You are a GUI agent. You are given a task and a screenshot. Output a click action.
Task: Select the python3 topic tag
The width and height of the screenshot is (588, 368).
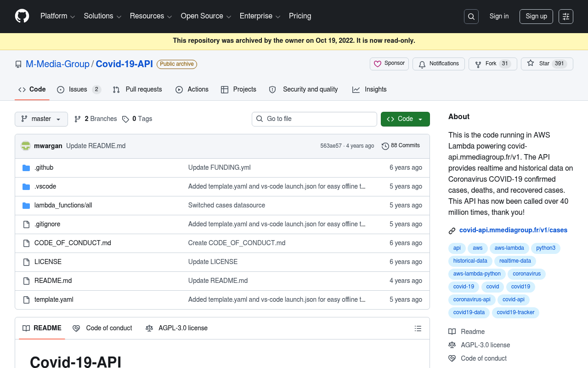(x=546, y=248)
